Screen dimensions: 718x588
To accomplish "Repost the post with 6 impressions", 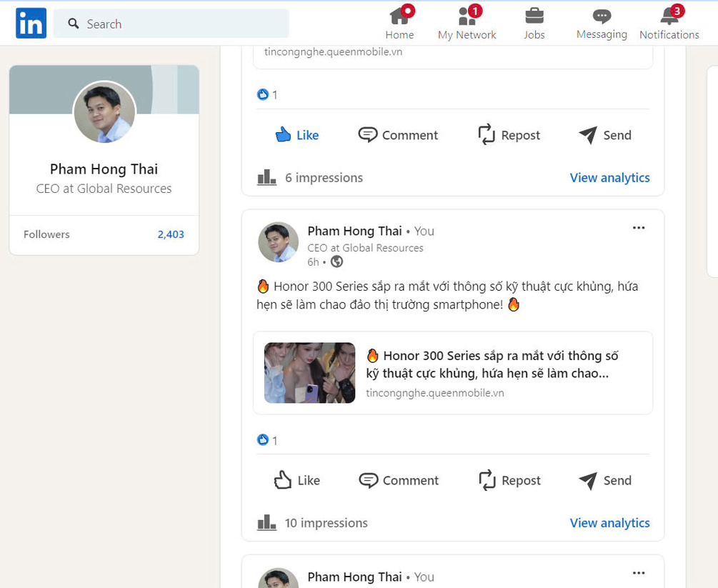I will (509, 135).
